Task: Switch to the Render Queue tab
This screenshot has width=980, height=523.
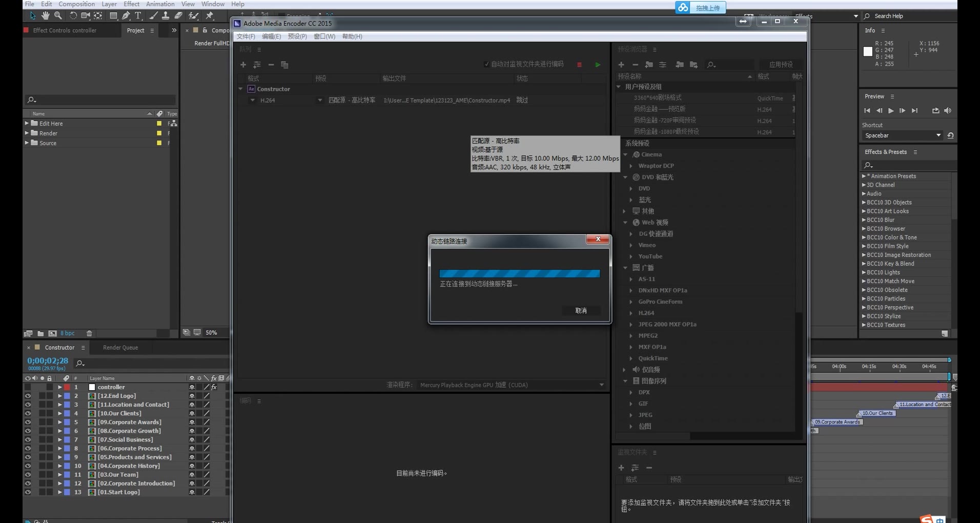Action: pyautogui.click(x=120, y=348)
